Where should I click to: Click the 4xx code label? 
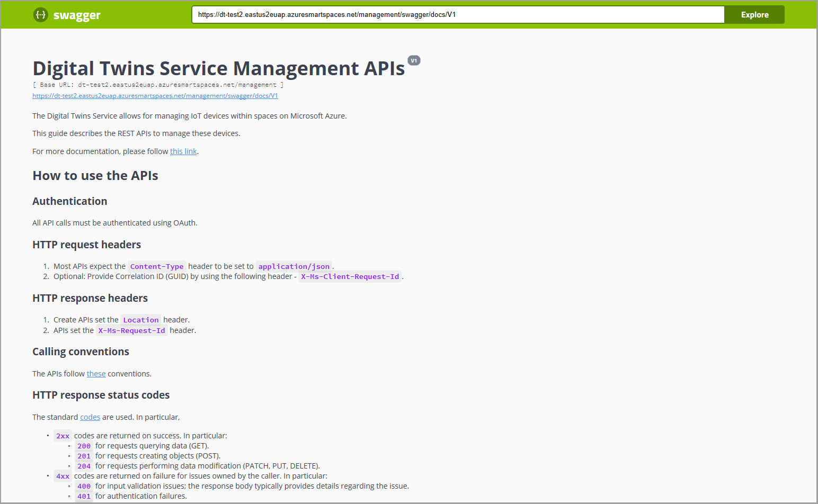click(63, 476)
